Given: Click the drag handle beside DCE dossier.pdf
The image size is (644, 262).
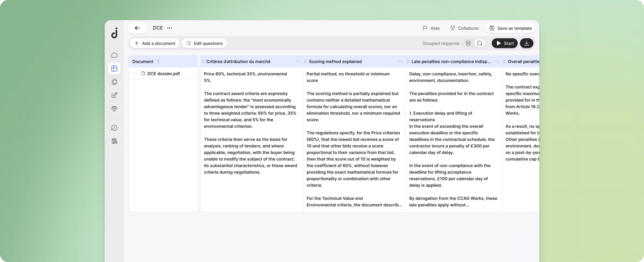Looking at the screenshot, I should pos(135,74).
